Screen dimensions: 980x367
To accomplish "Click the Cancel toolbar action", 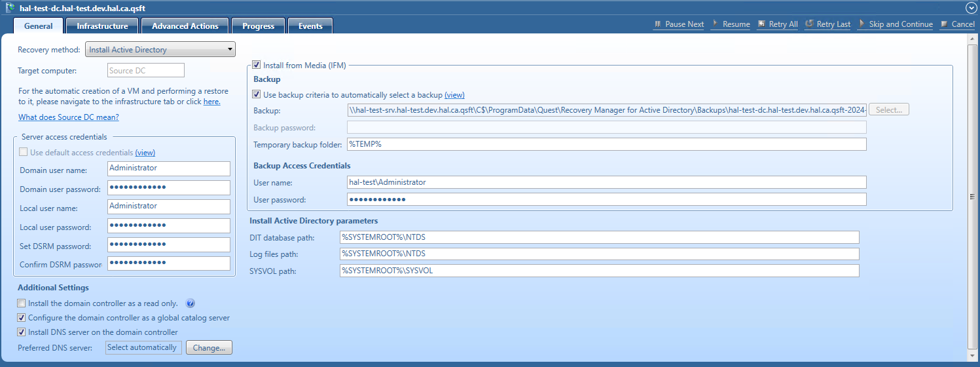I will tap(957, 24).
